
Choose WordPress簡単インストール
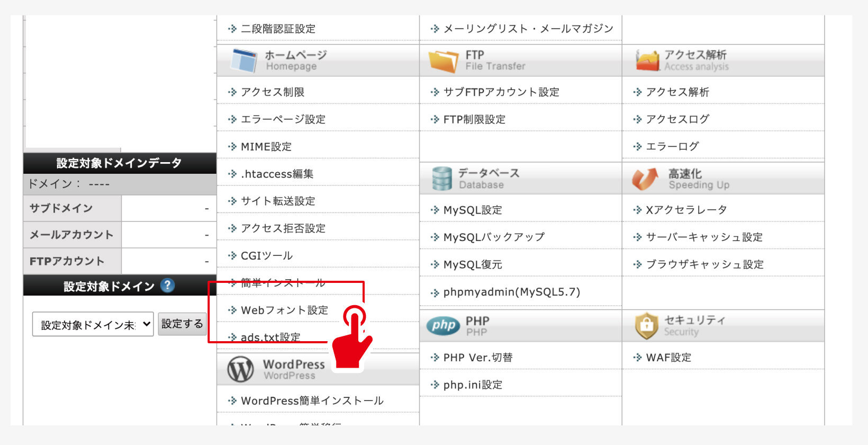pyautogui.click(x=312, y=400)
